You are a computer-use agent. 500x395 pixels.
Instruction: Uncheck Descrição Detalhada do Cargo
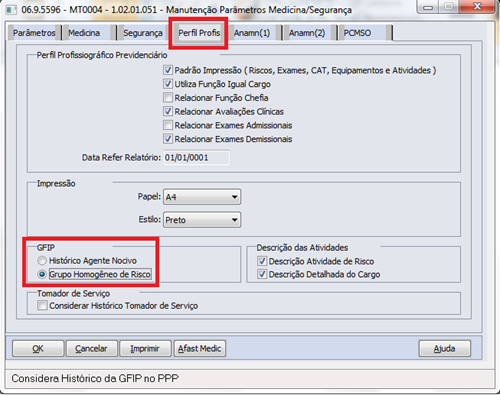(262, 274)
